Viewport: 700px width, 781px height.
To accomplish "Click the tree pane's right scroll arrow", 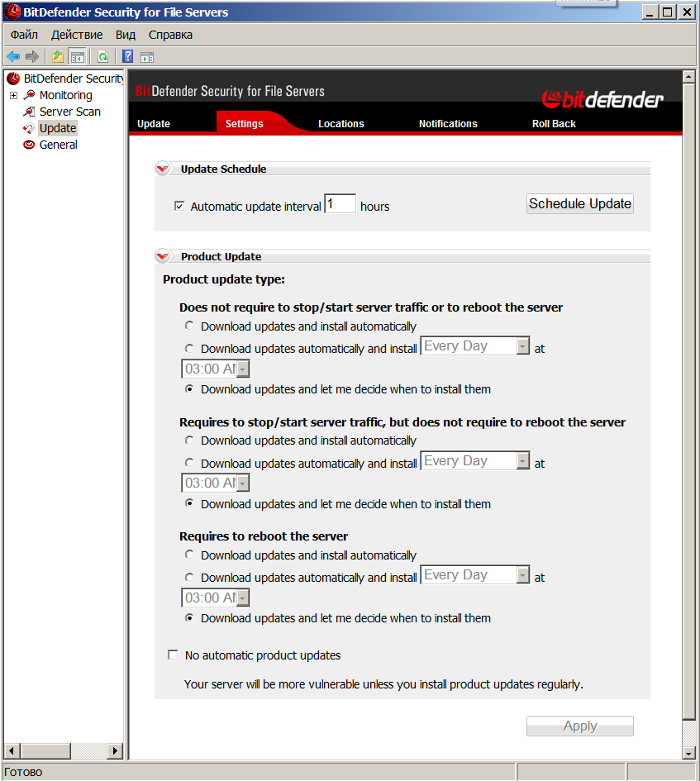I will coord(115,750).
